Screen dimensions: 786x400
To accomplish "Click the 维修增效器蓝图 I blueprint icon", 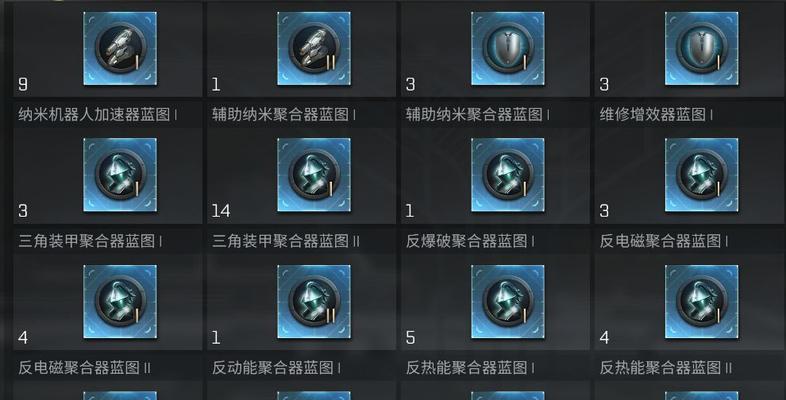I will 701,49.
